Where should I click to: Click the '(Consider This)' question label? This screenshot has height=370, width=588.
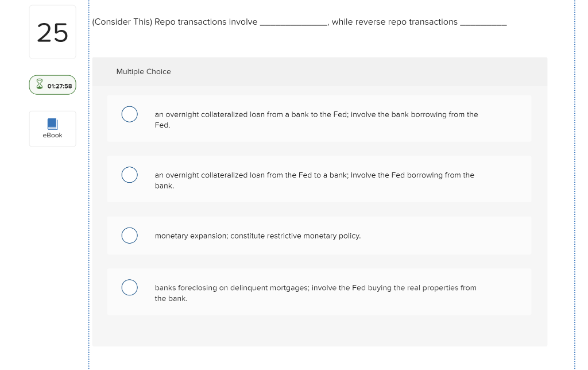point(121,21)
